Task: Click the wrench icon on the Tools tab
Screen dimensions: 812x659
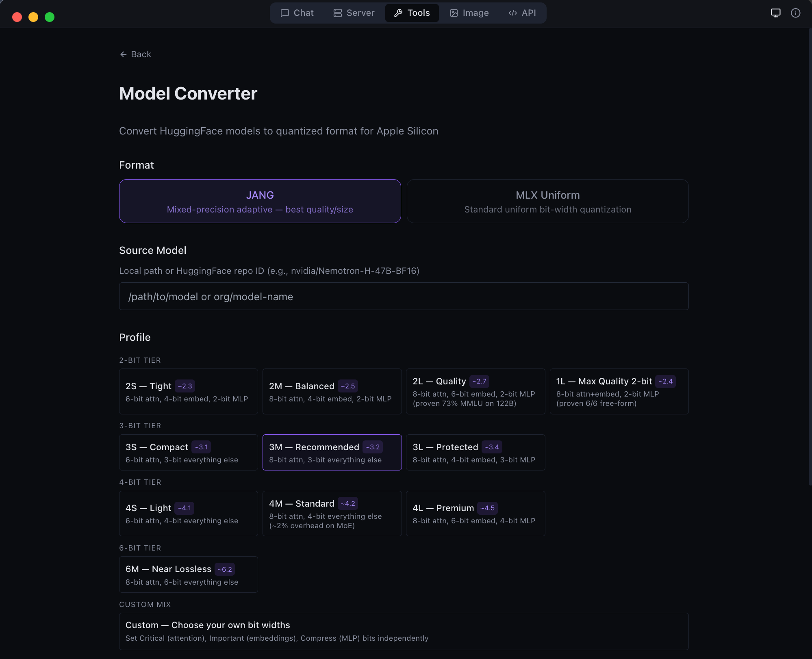Action: (x=398, y=13)
